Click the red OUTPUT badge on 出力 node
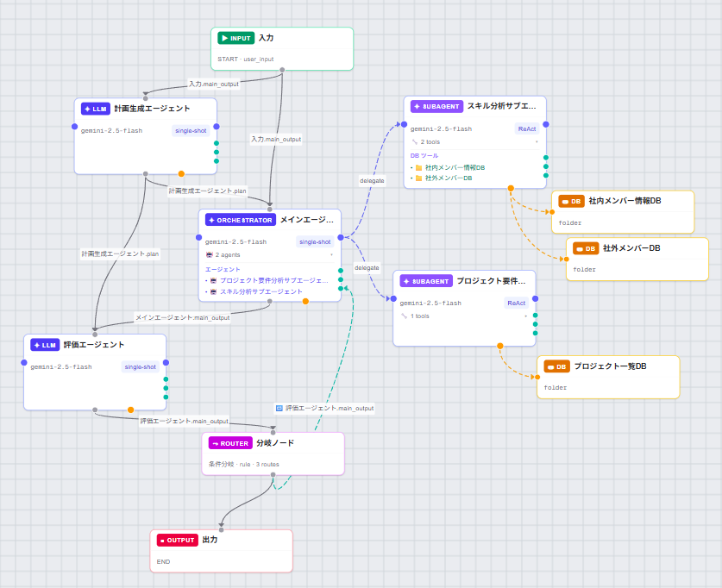The height and width of the screenshot is (588, 722). (x=178, y=541)
